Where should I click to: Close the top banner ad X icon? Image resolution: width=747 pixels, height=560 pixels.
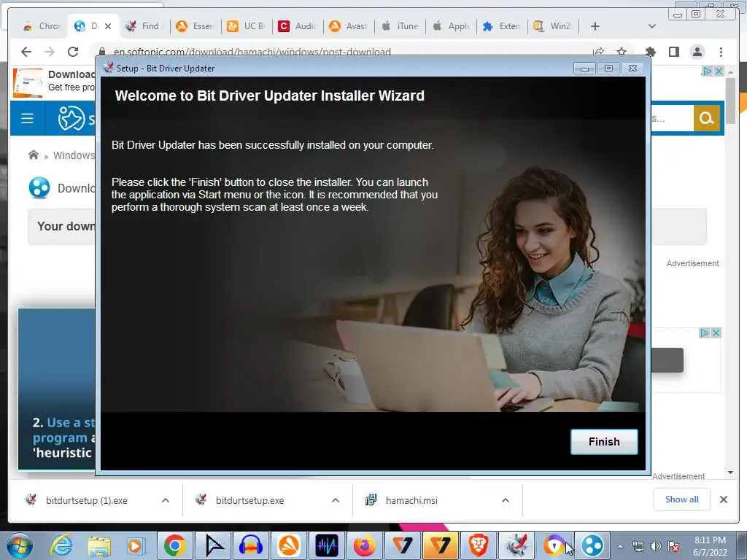[x=719, y=71]
